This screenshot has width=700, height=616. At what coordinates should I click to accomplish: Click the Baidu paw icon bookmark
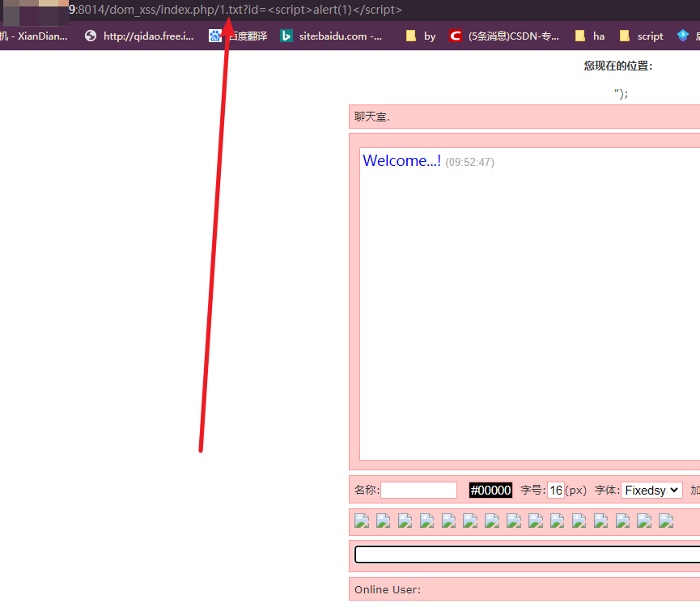tap(215, 36)
